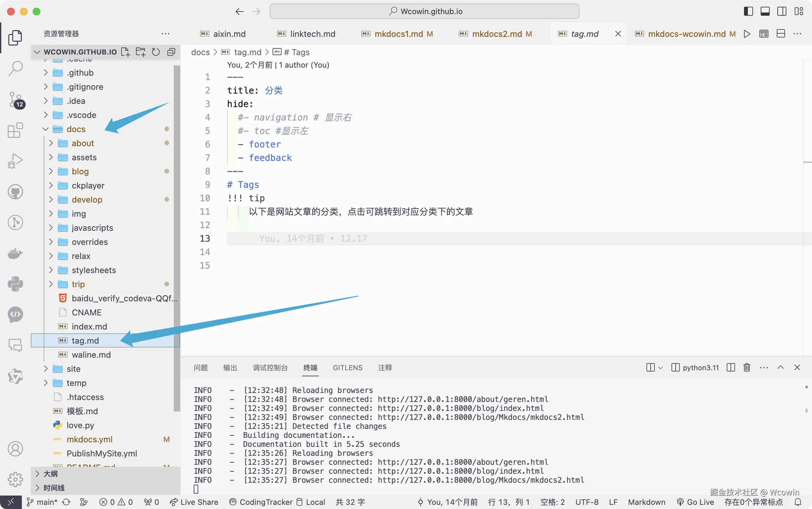The height and width of the screenshot is (509, 812).
Task: Toggle the primary sidebar layout button
Action: coord(748,12)
